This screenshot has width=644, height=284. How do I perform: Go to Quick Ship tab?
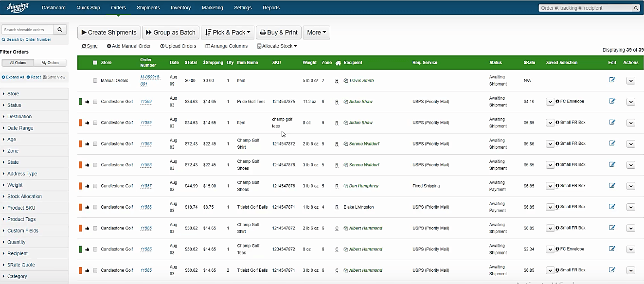click(88, 8)
